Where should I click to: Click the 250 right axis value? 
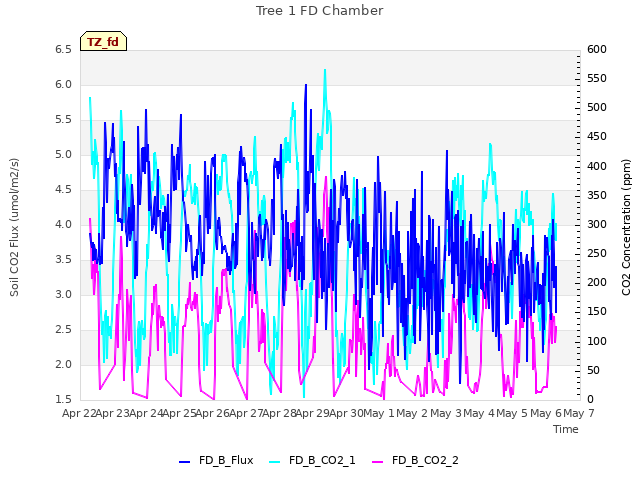597,253
